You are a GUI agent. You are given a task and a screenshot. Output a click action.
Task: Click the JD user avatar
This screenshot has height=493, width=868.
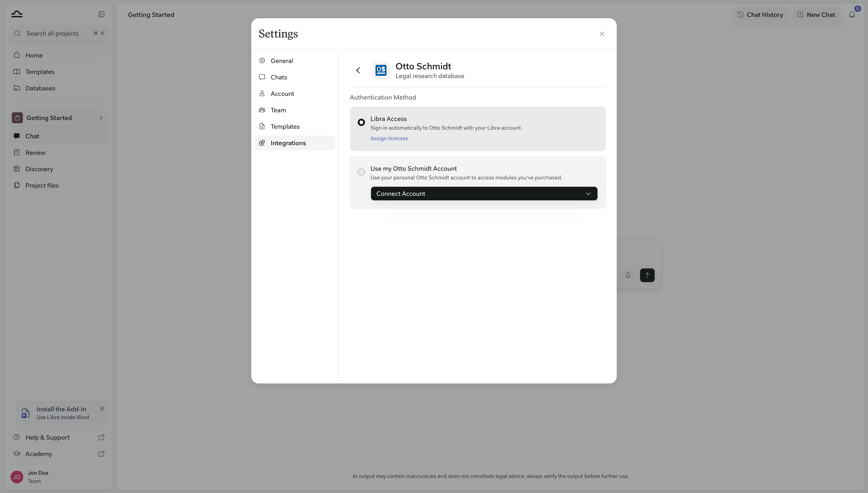pos(17,477)
